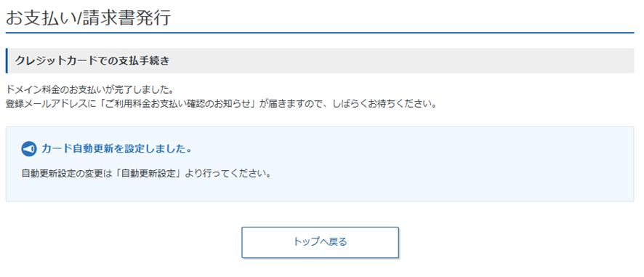Click the blue divider line under page title
This screenshot has width=644, height=277.
coord(320,33)
